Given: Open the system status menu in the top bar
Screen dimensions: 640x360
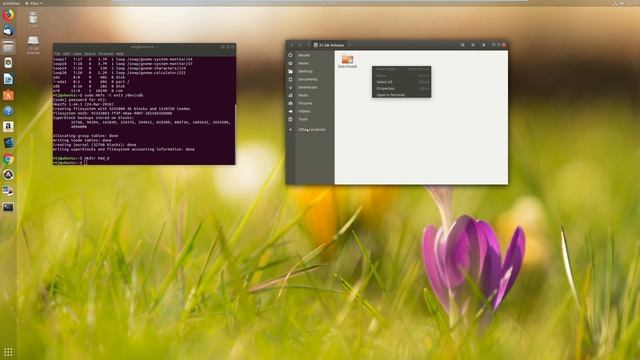Looking at the screenshot, I should 624,3.
